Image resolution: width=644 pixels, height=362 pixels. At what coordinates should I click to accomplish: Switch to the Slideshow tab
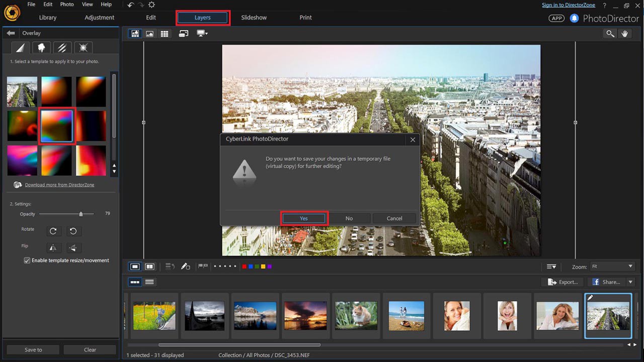pyautogui.click(x=254, y=18)
